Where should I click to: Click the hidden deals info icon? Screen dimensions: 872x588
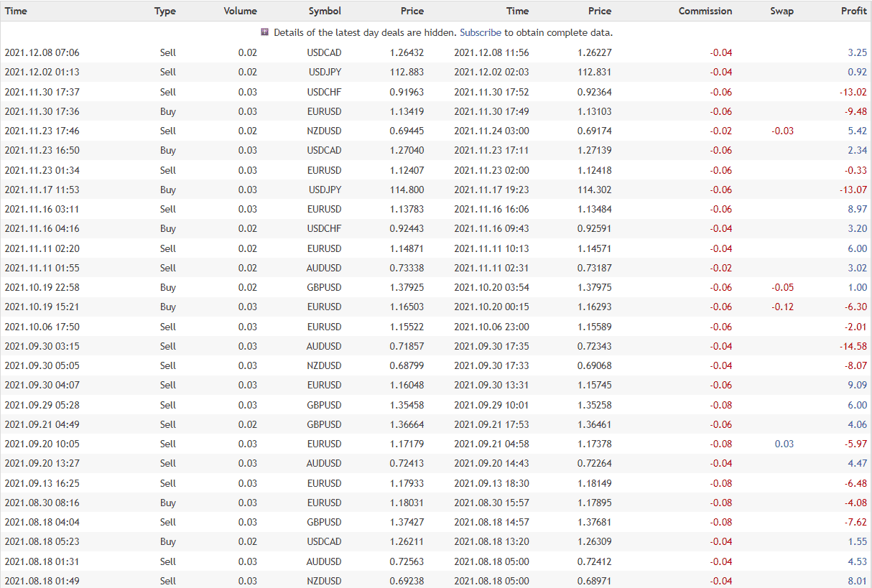[x=264, y=32]
